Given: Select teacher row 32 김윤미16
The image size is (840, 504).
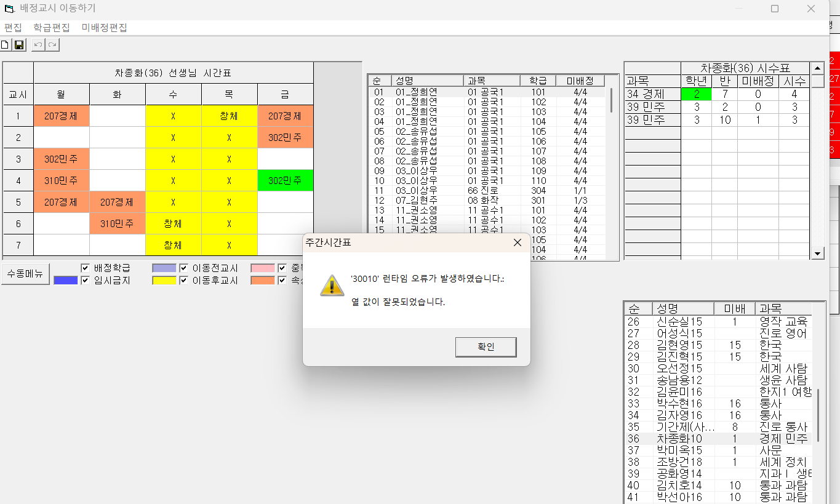Looking at the screenshot, I should [718, 391].
